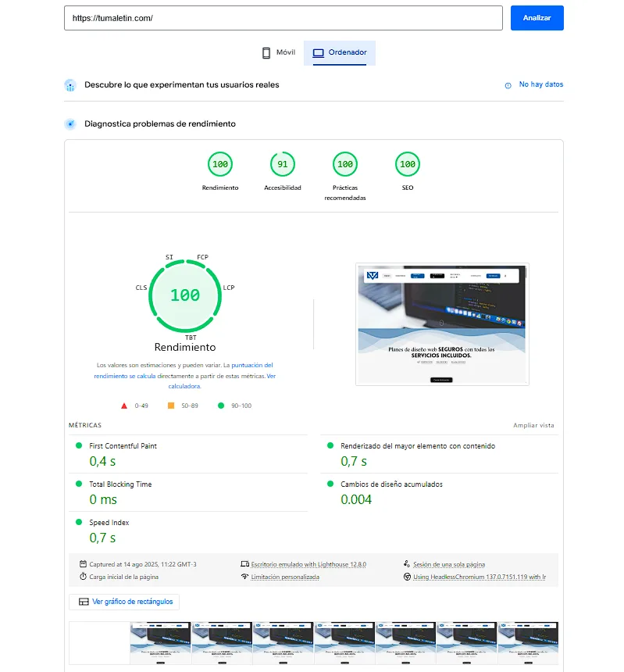
Task: Click the Captured at 14 ago 2025 text
Action: 143,564
